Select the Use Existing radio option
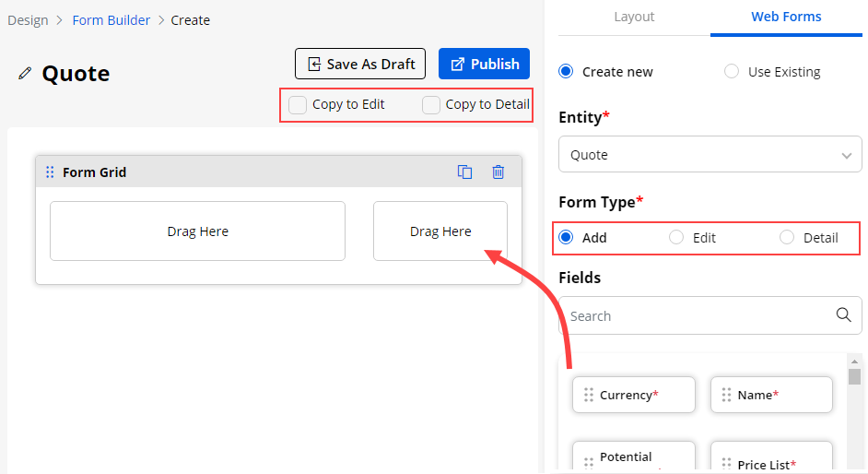This screenshot has height=474, width=868. 732,72
